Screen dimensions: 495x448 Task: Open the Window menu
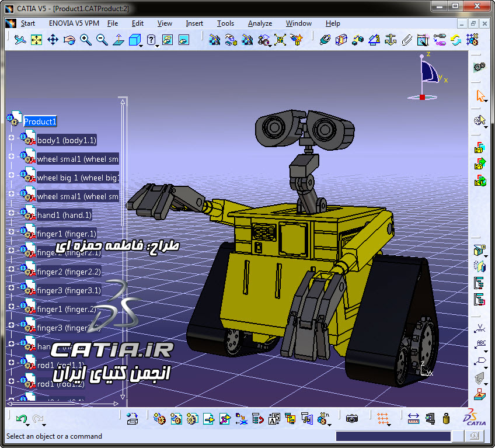[x=299, y=23]
